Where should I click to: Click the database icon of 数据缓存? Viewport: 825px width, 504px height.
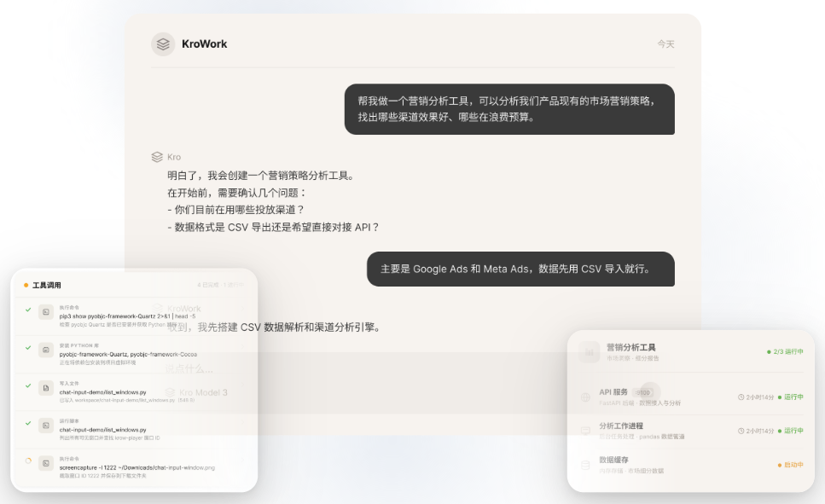pos(585,465)
